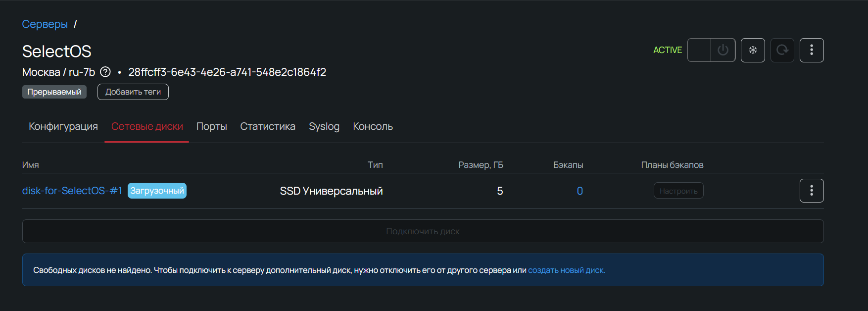Go to the Консоль tab
This screenshot has height=311, width=868.
[x=373, y=126]
